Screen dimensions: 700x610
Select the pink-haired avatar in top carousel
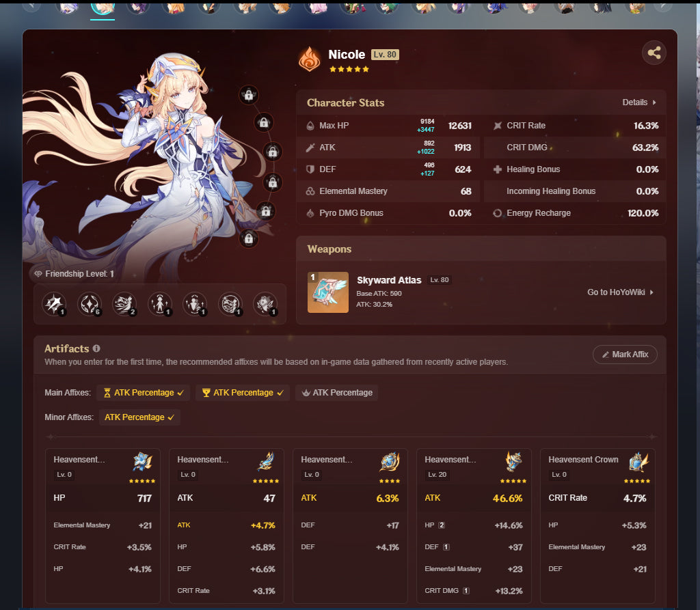(316, 8)
